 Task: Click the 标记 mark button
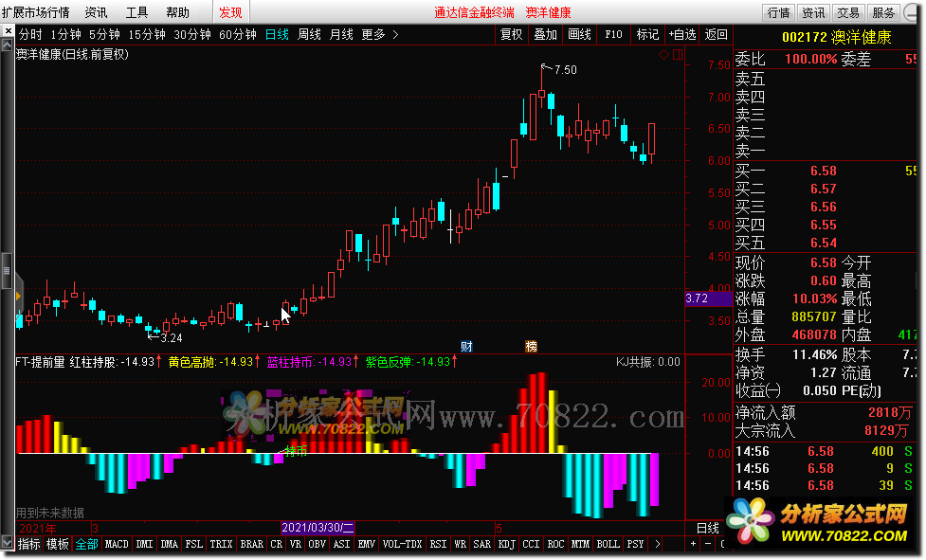pos(648,35)
